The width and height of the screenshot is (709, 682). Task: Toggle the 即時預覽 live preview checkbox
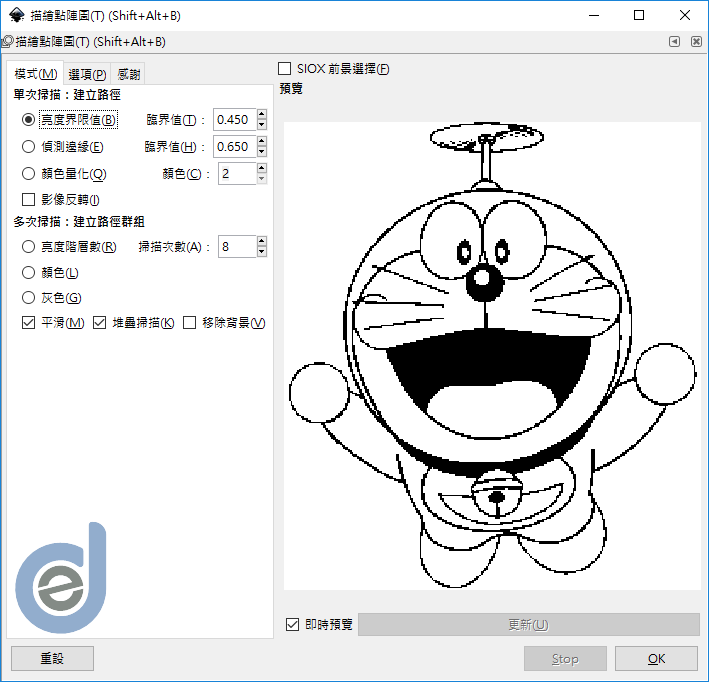[293, 625]
